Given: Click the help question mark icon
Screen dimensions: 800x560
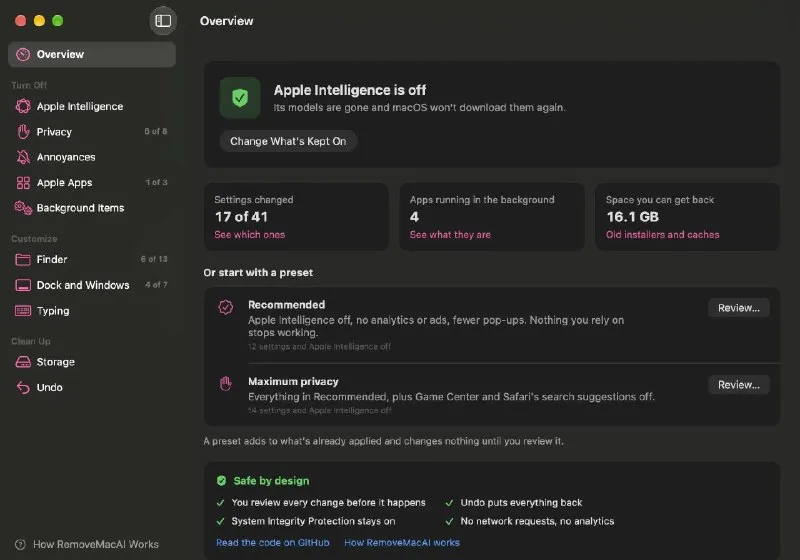Looking at the screenshot, I should pos(20,545).
